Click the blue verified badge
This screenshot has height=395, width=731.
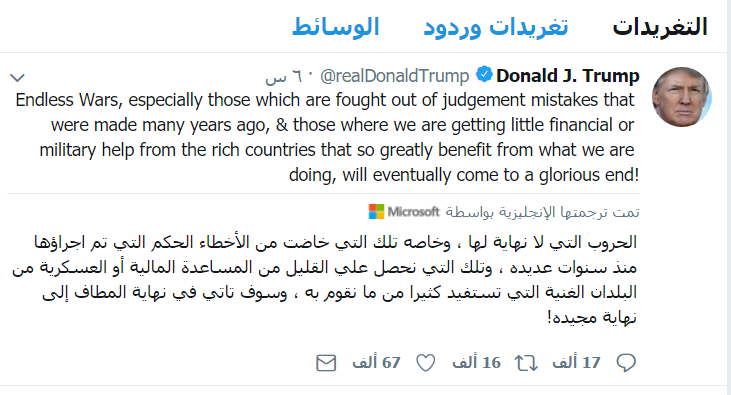(x=484, y=75)
